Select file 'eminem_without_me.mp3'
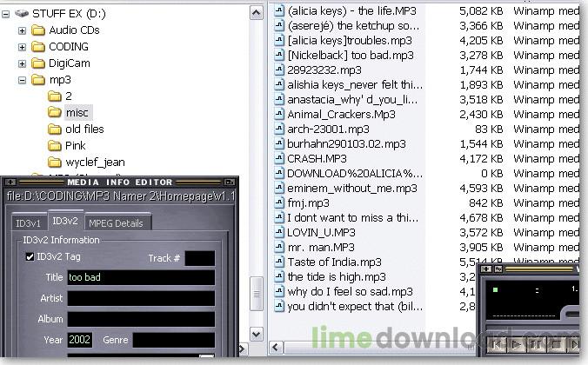 [351, 188]
